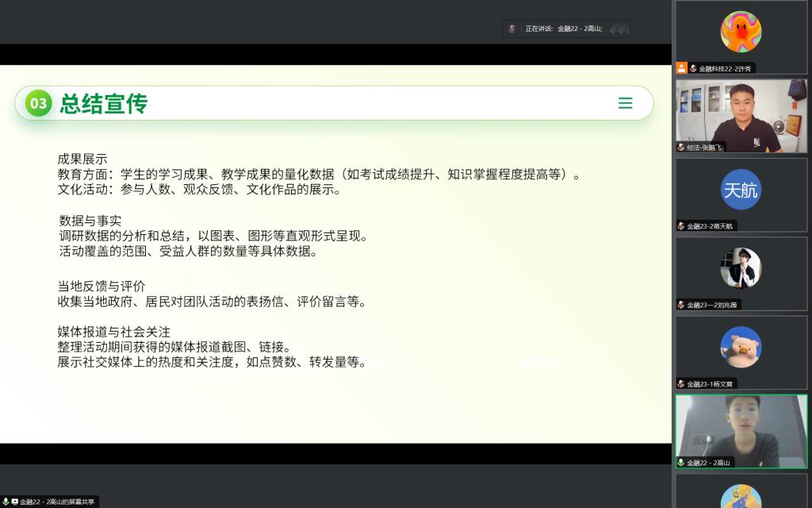This screenshot has height=508, width=812.
Task: Click the pig avatar of 金融23-1杨文奕
Action: pos(741,347)
